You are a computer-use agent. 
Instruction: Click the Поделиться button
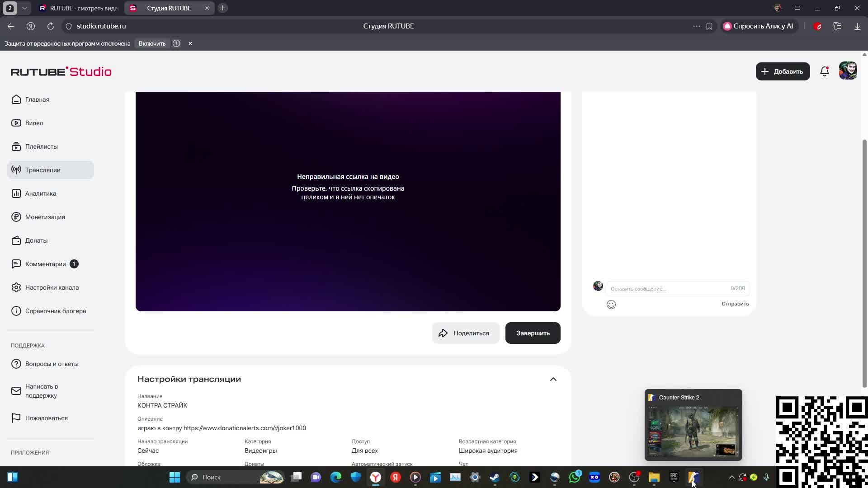465,333
